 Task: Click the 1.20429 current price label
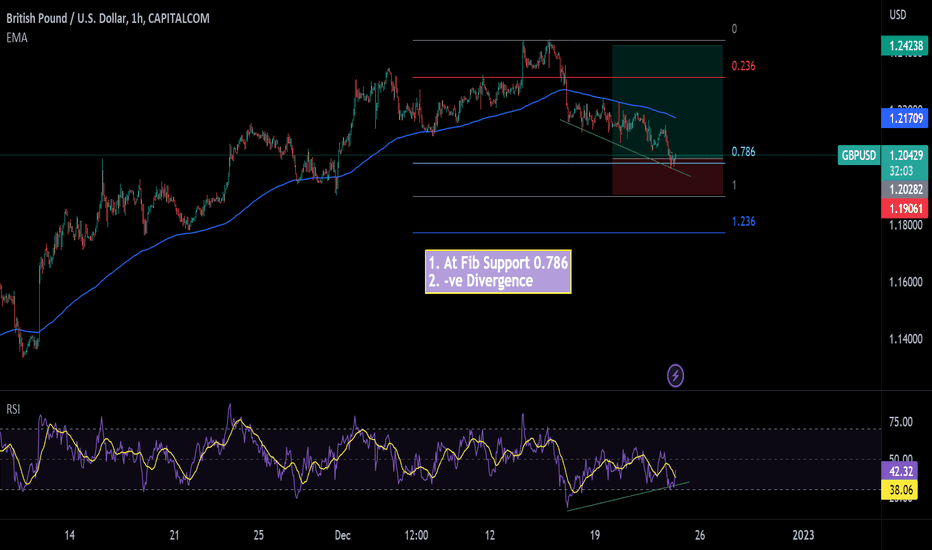point(904,156)
